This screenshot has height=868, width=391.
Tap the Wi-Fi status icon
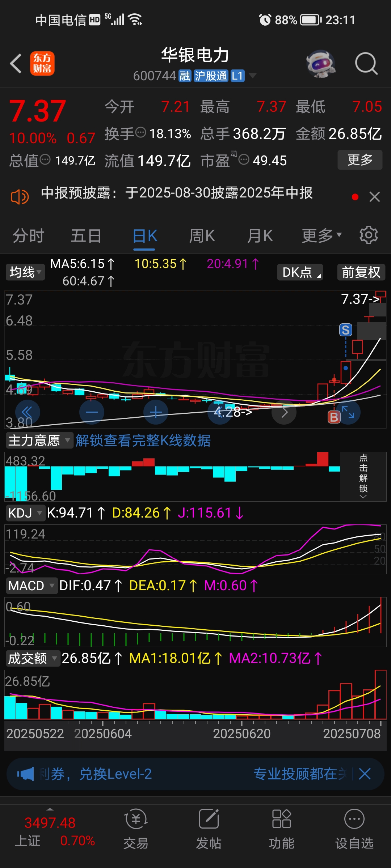(x=135, y=20)
